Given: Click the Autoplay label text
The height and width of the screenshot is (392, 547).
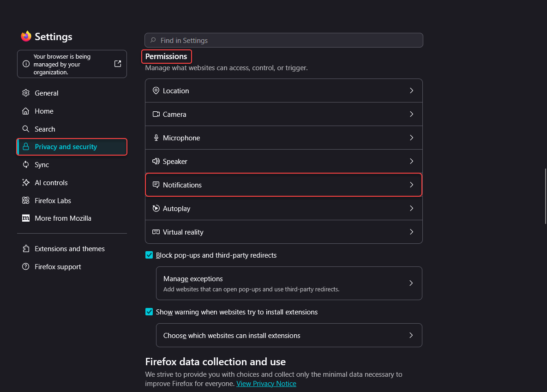Looking at the screenshot, I should click(176, 208).
